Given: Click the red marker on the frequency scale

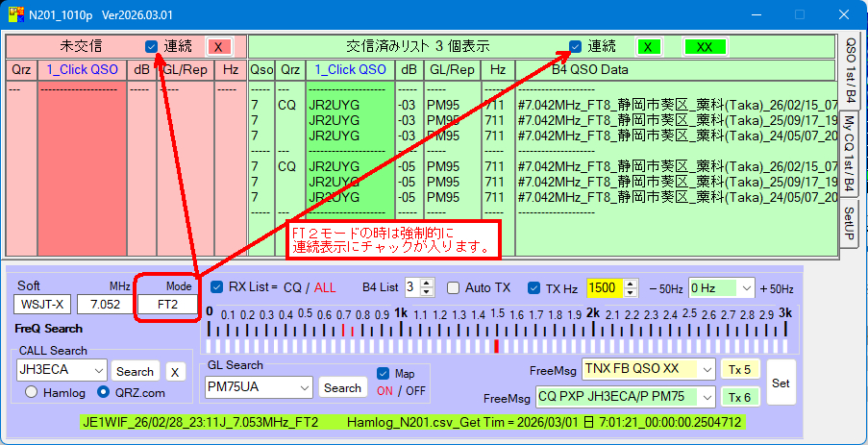Looking at the screenshot, I should [x=496, y=345].
